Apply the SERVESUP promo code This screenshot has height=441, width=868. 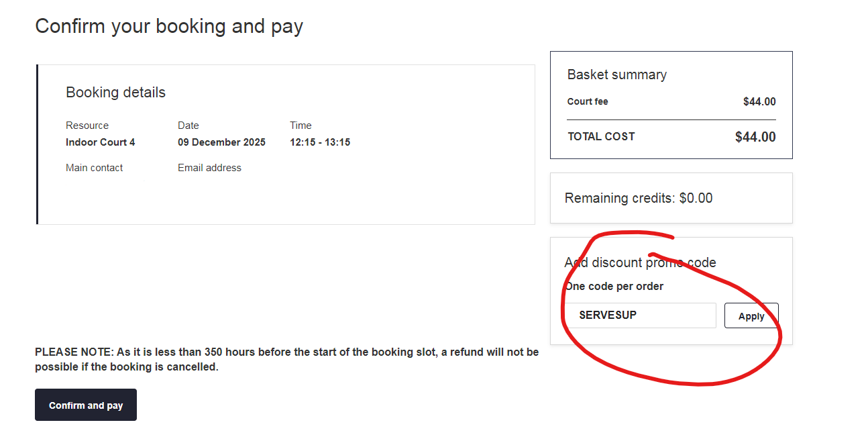pyautogui.click(x=751, y=316)
